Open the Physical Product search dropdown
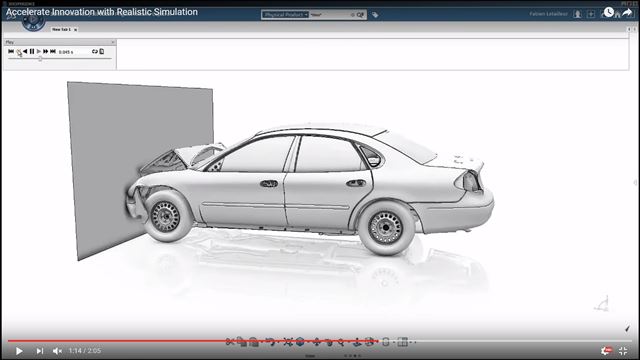This screenshot has height=360, width=640. [285, 15]
